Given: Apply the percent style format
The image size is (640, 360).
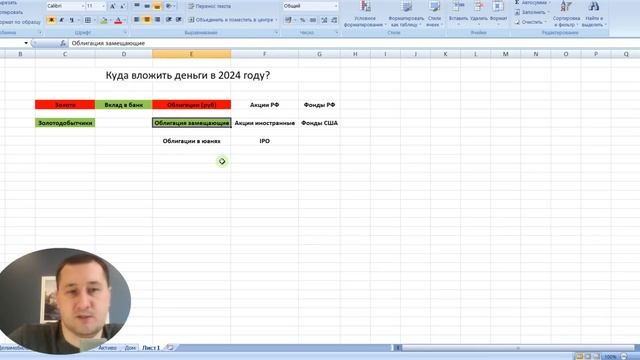Looking at the screenshot, I should click(x=302, y=20).
